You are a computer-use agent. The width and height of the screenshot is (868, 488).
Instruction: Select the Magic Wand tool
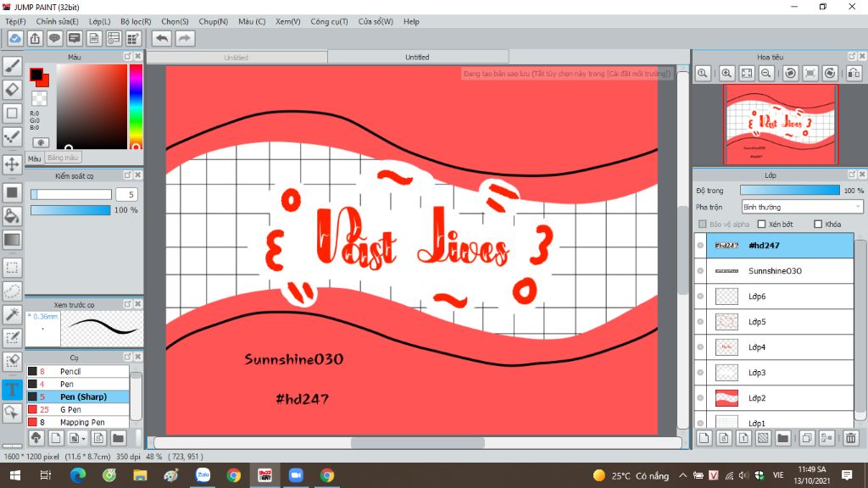[x=12, y=314]
